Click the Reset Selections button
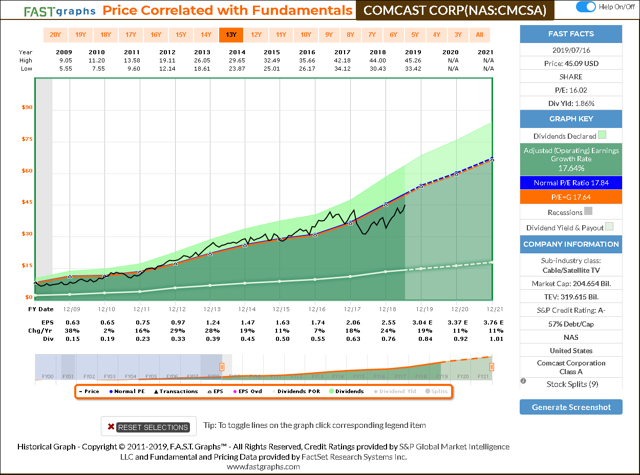 click(x=153, y=427)
